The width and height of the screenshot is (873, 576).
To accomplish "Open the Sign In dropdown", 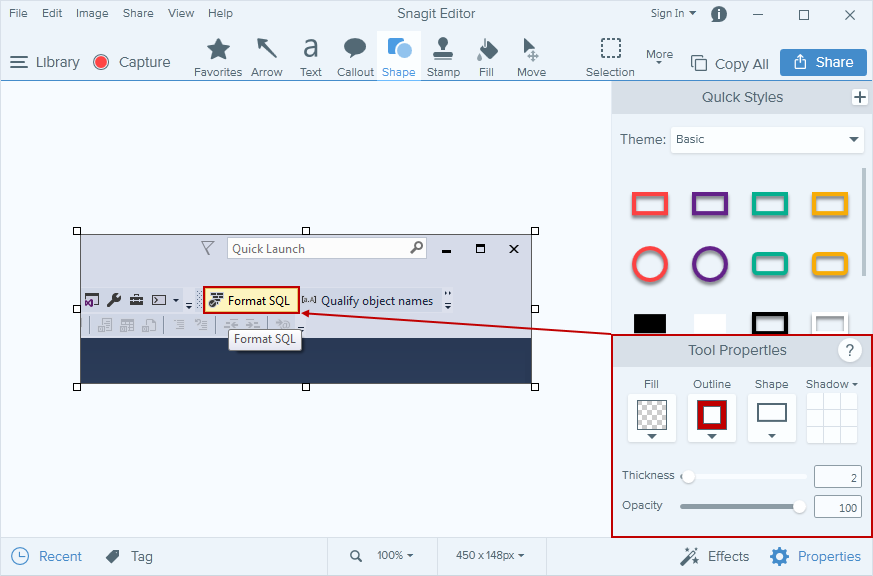I will [x=673, y=13].
